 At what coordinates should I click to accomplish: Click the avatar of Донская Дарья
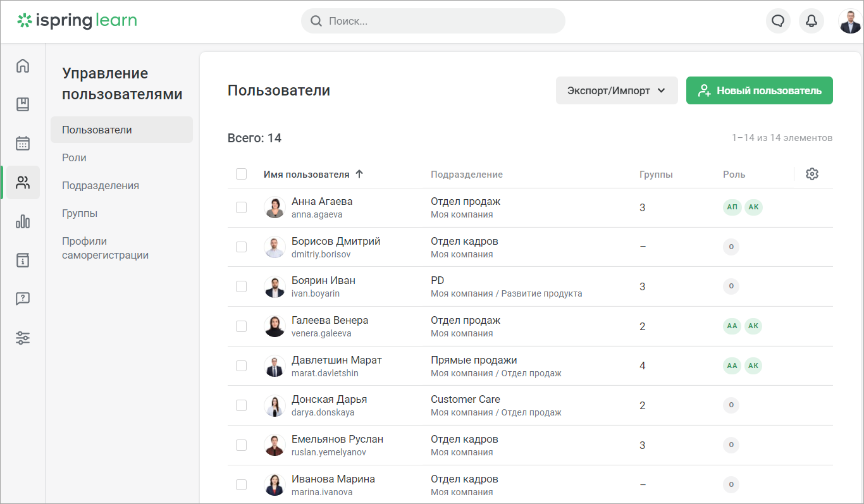point(275,405)
